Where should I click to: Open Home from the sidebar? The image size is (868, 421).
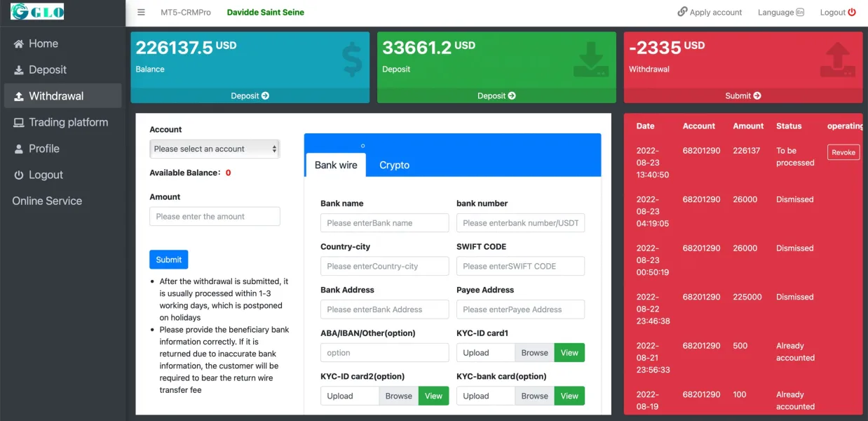(x=43, y=44)
